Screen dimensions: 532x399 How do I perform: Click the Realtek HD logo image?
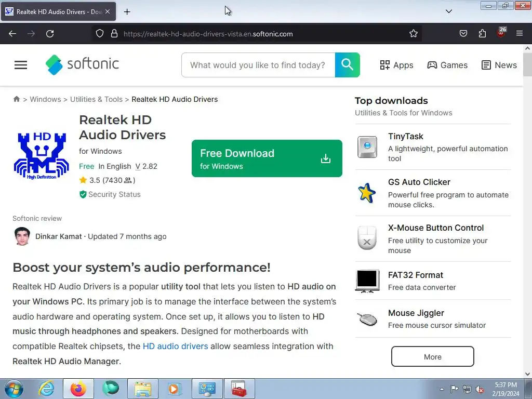(x=42, y=156)
